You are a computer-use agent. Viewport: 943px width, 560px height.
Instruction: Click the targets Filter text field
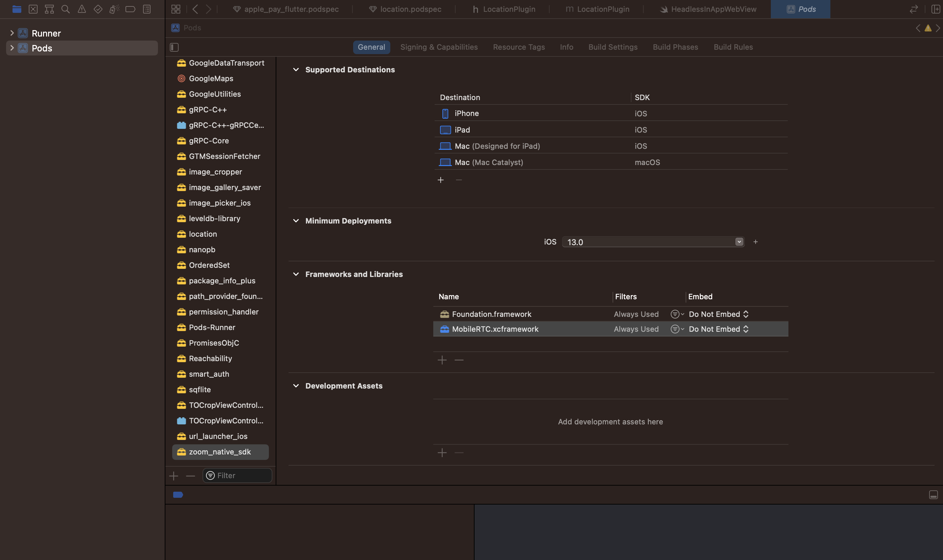click(x=241, y=475)
